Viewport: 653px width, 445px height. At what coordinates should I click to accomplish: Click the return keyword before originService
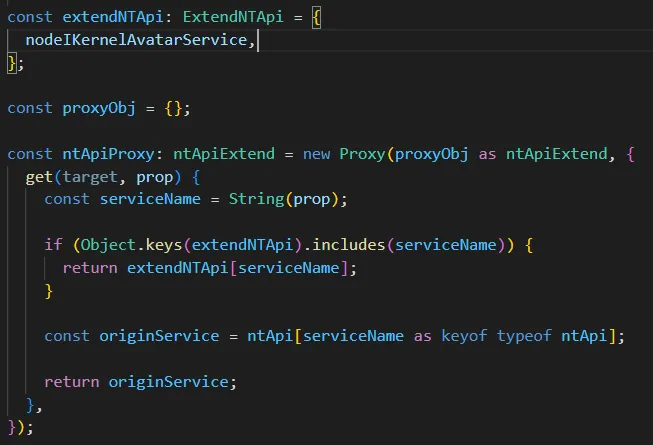tap(71, 381)
